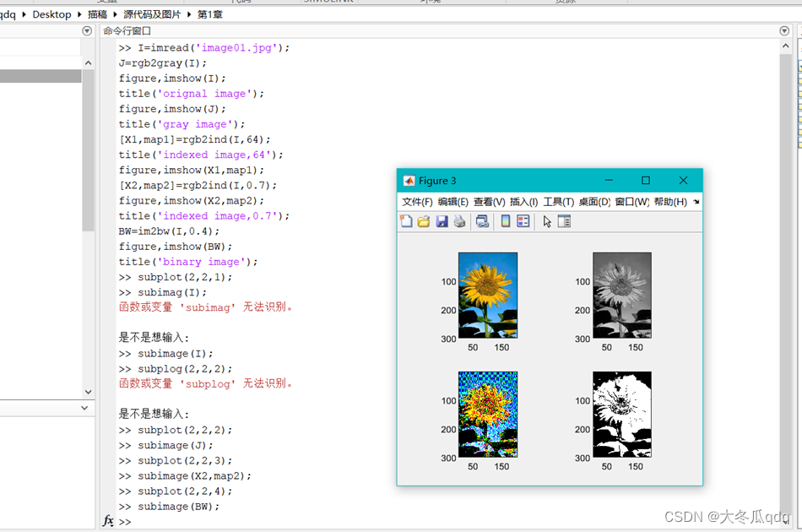
Task: Go to 第1章 folder in the address path
Action: [209, 14]
